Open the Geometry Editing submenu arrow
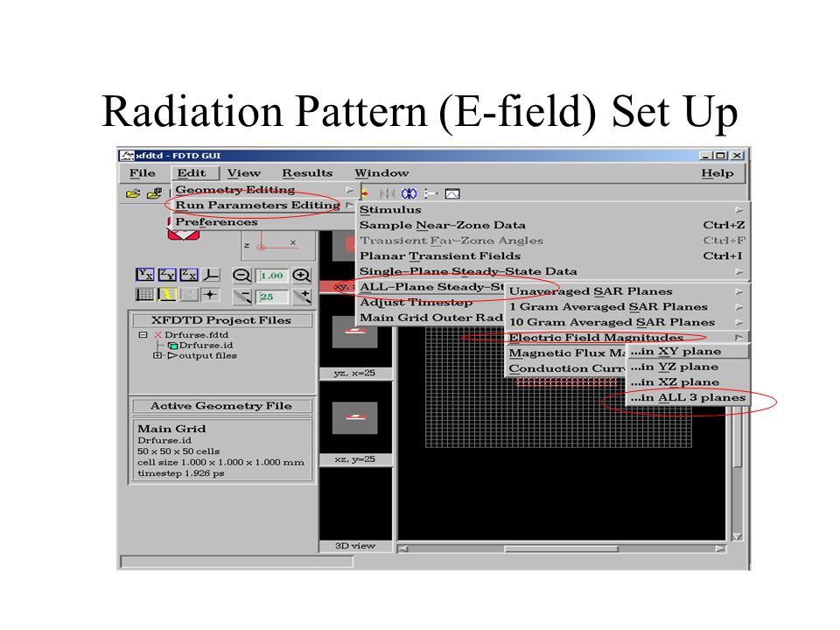The height and width of the screenshot is (630, 840). [349, 190]
